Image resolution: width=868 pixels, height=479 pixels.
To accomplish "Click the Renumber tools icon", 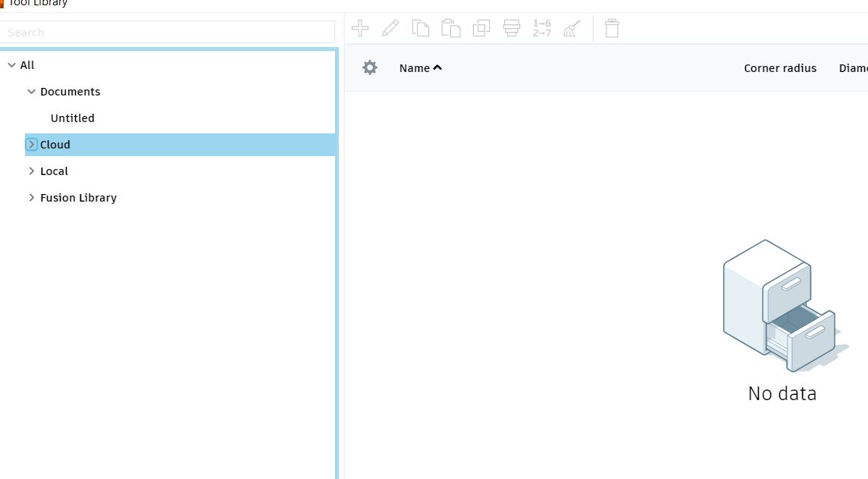I will pyautogui.click(x=542, y=28).
